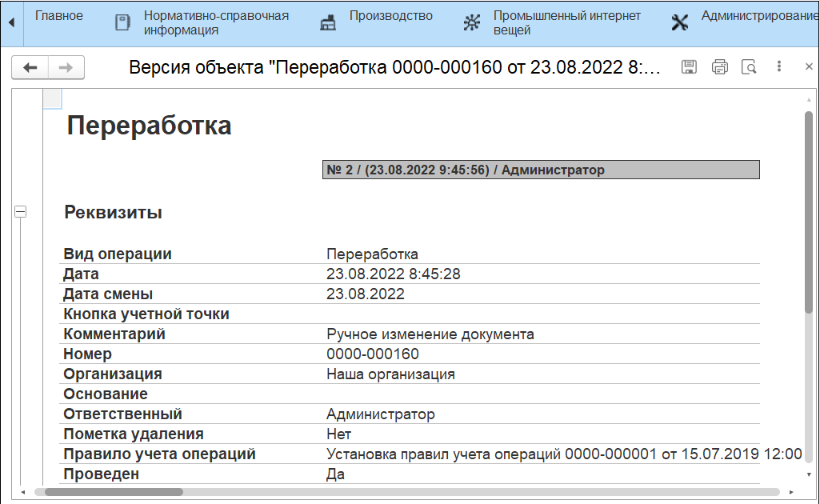This screenshot has width=819, height=504.
Task: Click the Производство factory icon
Action: coord(328,23)
